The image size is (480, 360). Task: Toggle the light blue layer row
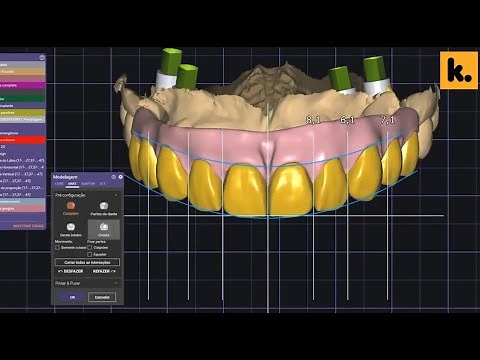pyautogui.click(x=22, y=202)
